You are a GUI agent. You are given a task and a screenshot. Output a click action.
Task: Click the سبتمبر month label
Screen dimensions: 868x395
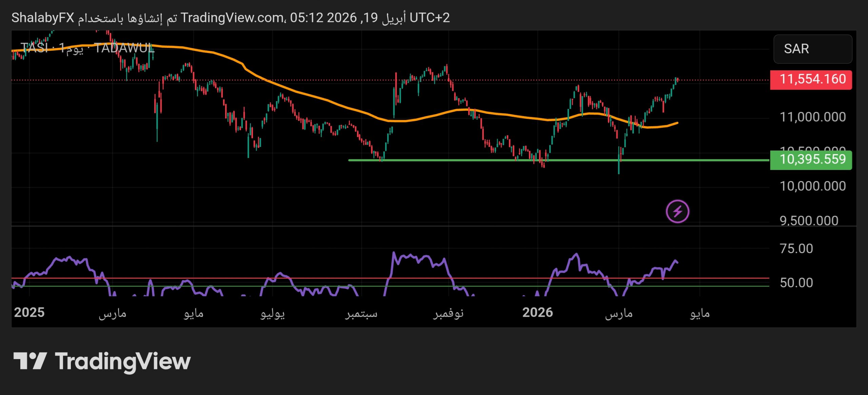click(361, 313)
